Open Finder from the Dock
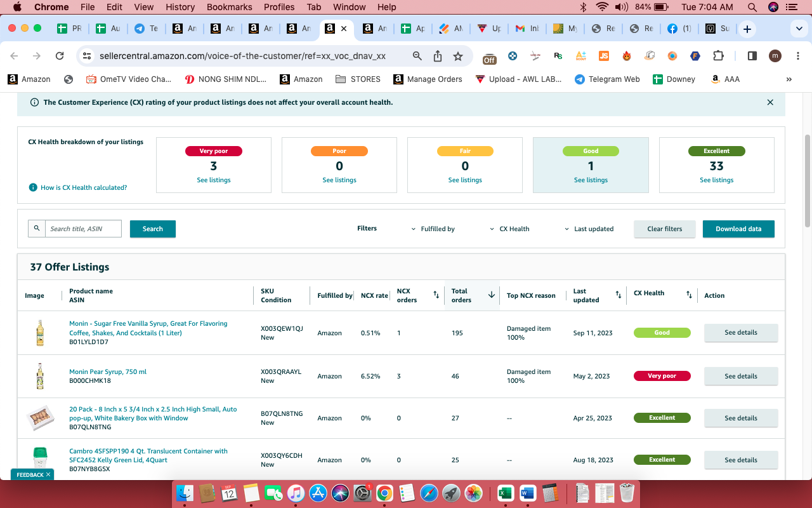 coord(185,493)
